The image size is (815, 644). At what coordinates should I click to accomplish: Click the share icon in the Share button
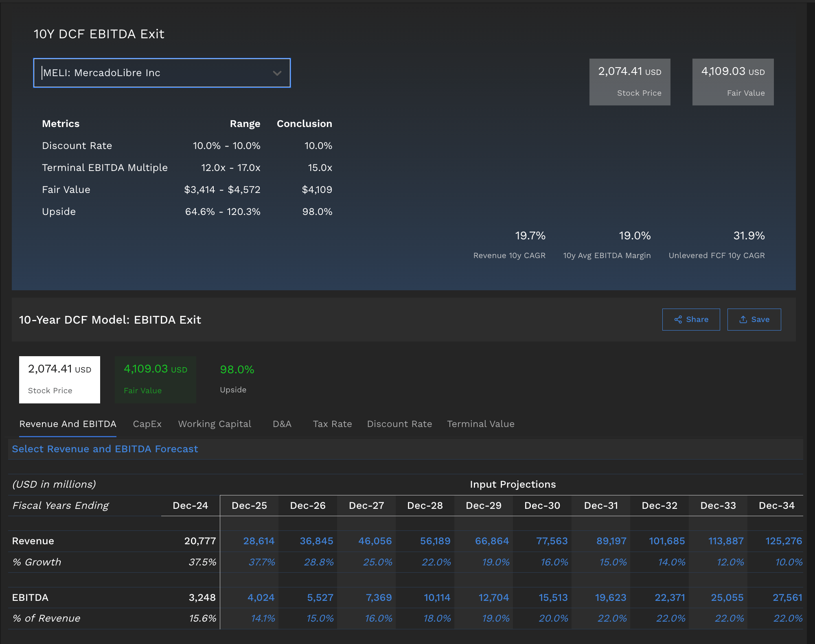pyautogui.click(x=678, y=320)
